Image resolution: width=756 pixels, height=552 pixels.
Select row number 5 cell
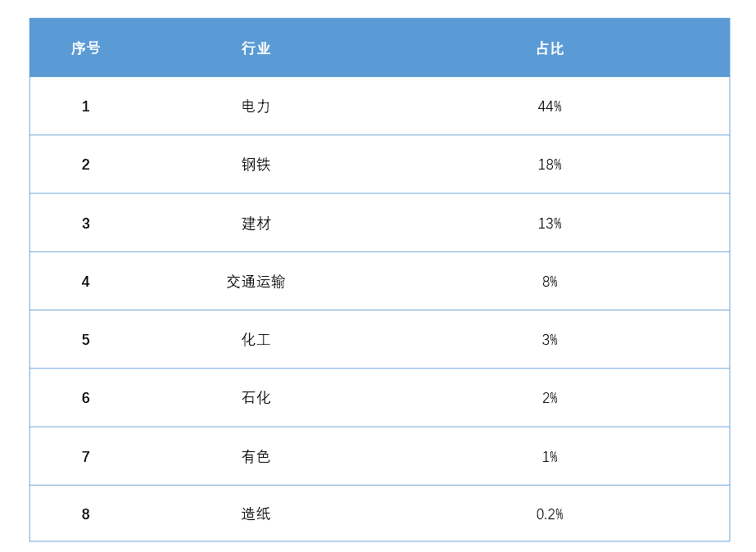point(85,340)
